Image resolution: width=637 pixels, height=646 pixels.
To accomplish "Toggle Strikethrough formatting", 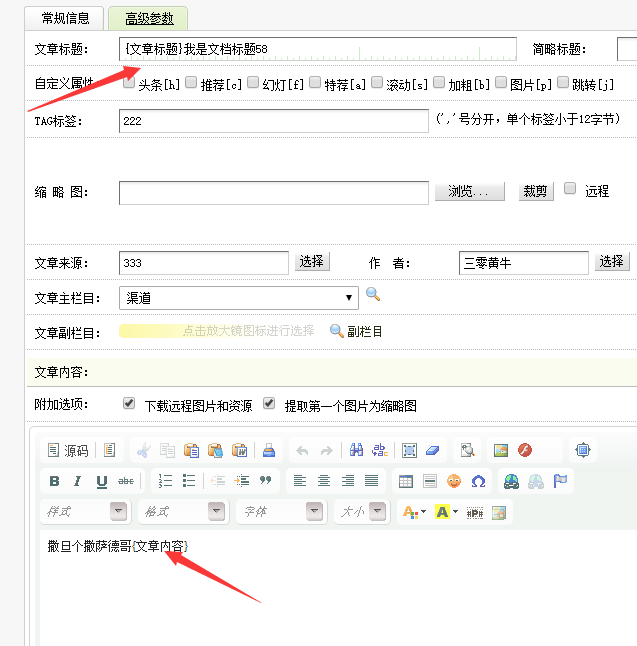I will point(126,481).
